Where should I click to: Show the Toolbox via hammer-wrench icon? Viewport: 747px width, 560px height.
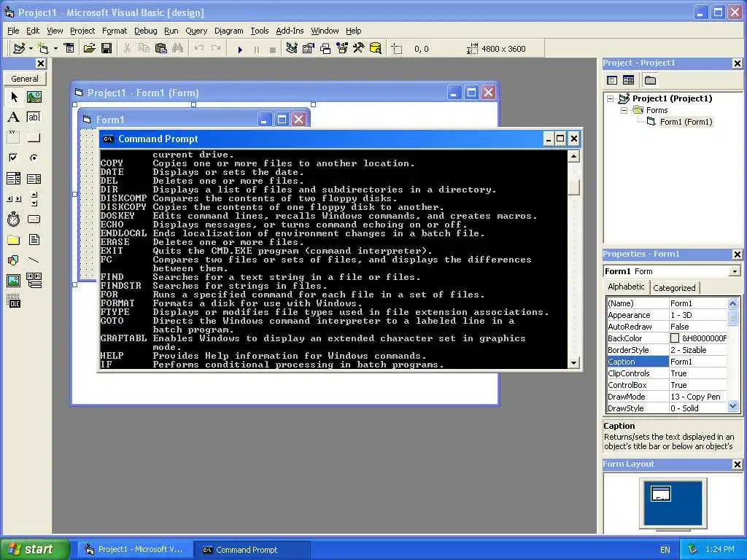[359, 49]
